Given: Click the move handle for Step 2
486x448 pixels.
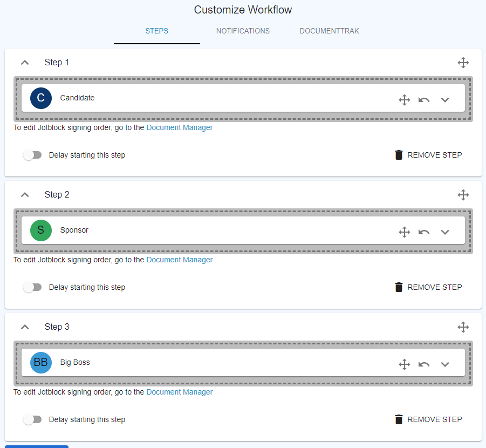Looking at the screenshot, I should pos(463,195).
